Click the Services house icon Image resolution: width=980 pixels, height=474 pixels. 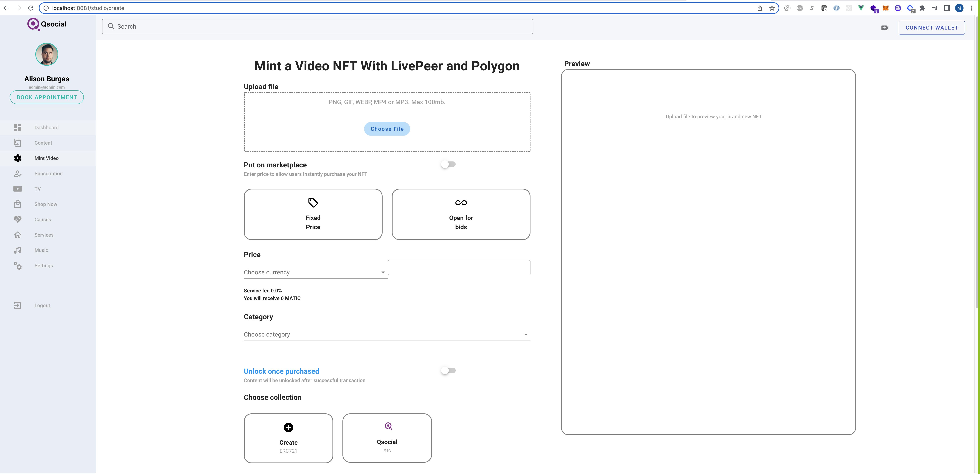[17, 235]
